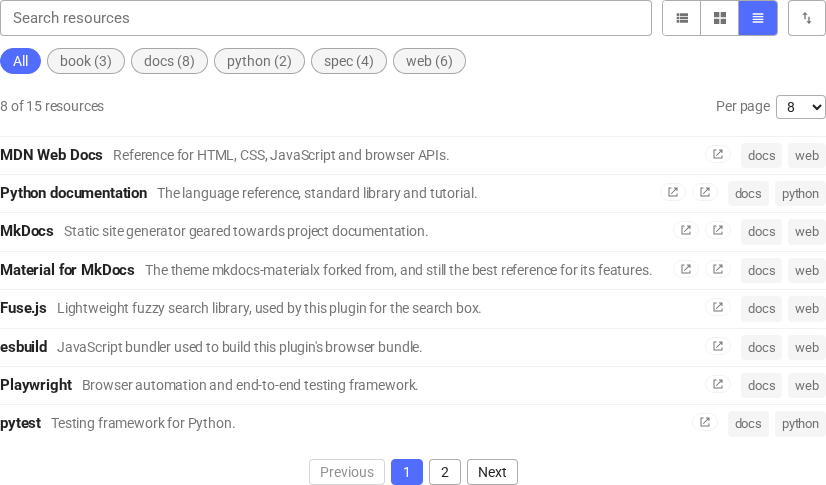826x485 pixels.
Task: Open the external link icon for pytest
Action: point(705,422)
